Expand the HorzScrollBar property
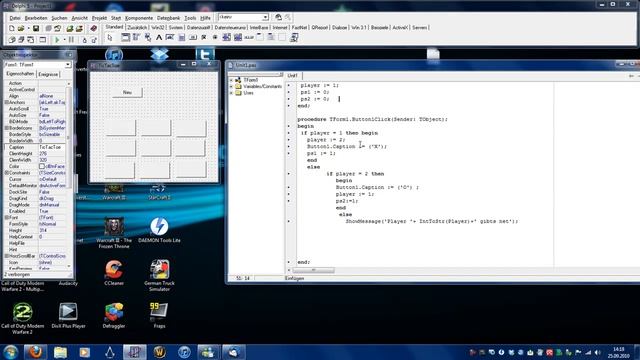Viewport: 640px width, 360px height. [7, 256]
